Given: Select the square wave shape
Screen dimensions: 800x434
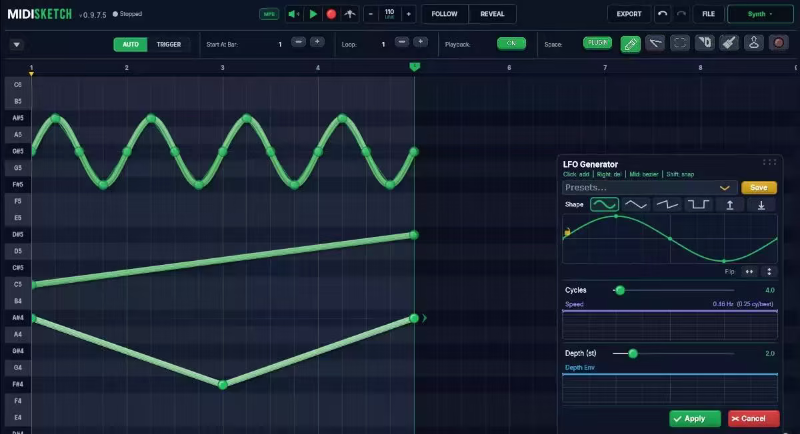Looking at the screenshot, I should click(698, 205).
